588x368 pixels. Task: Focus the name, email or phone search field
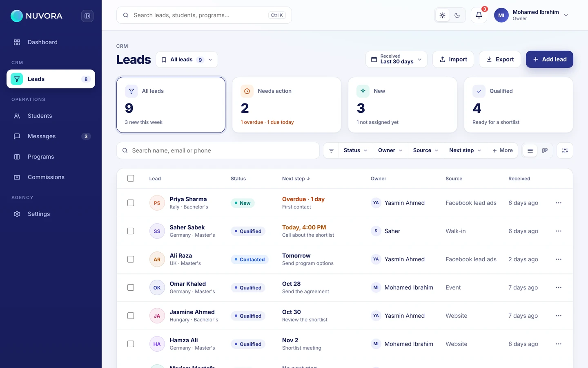click(x=218, y=150)
